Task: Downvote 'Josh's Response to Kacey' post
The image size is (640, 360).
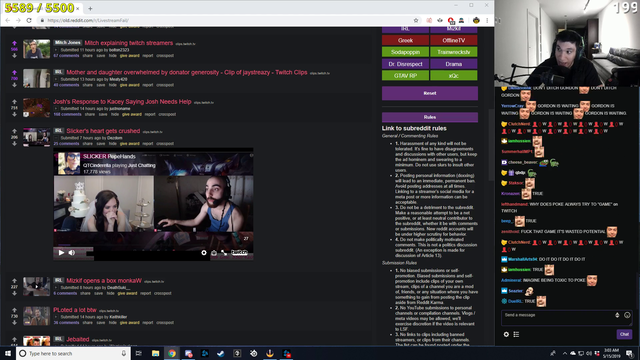Action: coord(14,114)
